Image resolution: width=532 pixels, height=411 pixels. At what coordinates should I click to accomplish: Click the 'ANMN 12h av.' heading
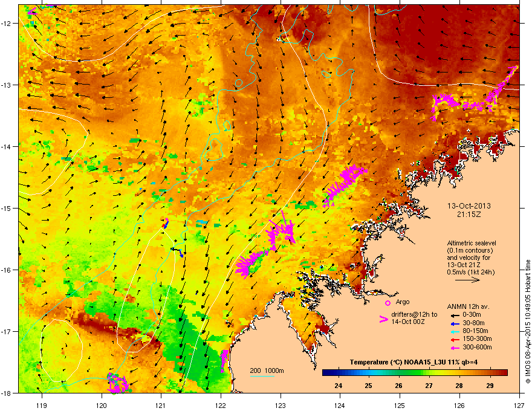468,306
